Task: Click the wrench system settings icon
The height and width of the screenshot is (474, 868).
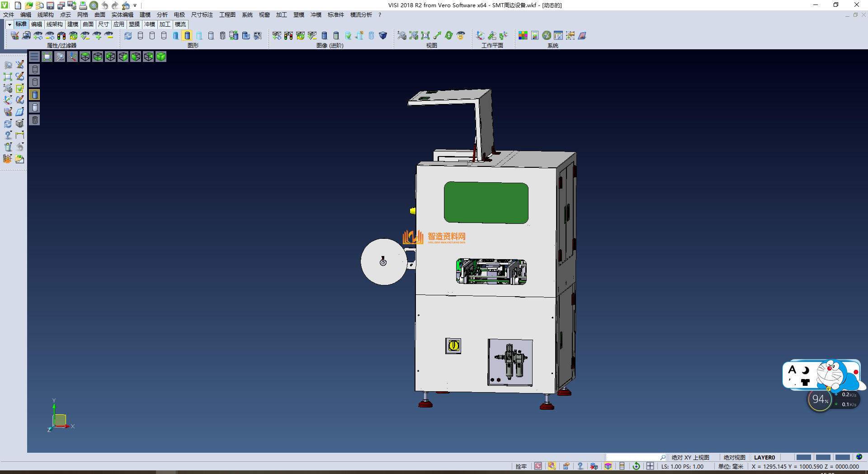Action: 547,35
